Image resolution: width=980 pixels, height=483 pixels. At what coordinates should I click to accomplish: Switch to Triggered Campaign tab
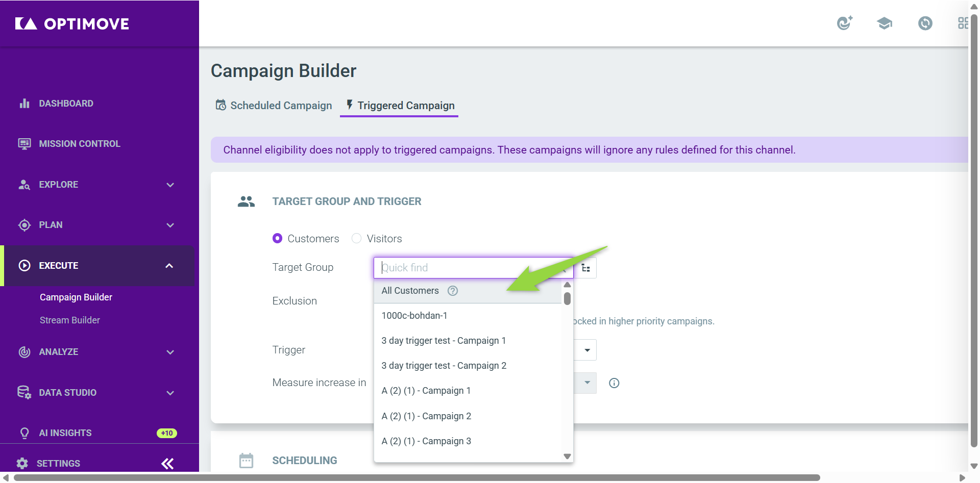point(400,106)
